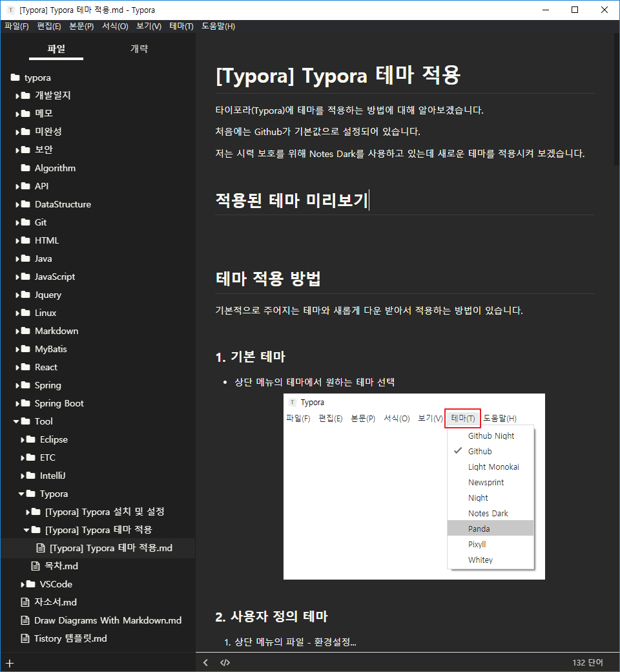The height and width of the screenshot is (672, 620).
Task: Expand the Linux folder arrow
Action: (x=17, y=313)
